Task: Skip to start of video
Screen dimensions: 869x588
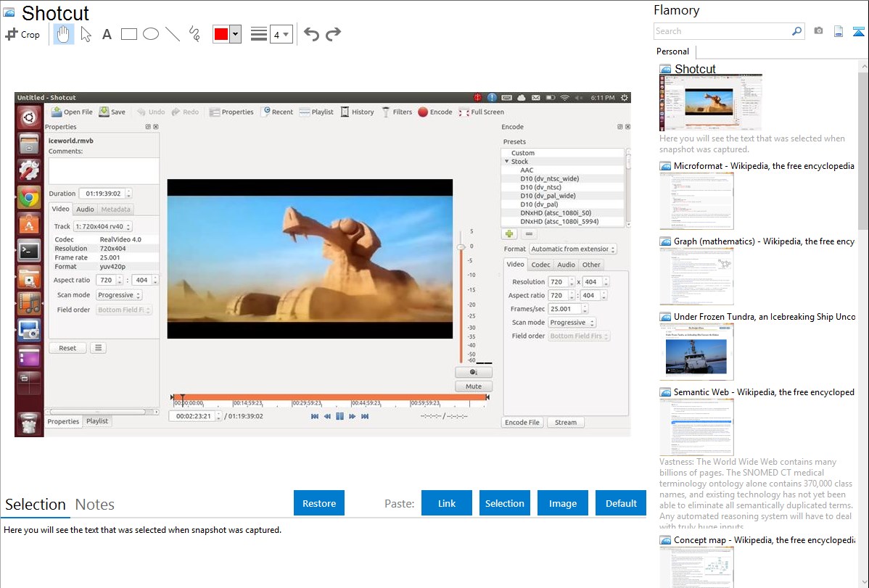Action: tap(315, 416)
